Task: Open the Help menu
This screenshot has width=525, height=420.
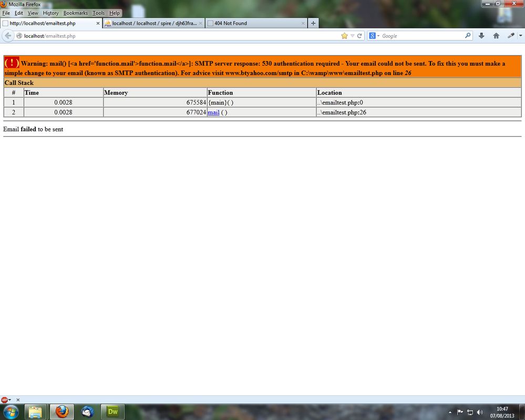Action: point(115,13)
